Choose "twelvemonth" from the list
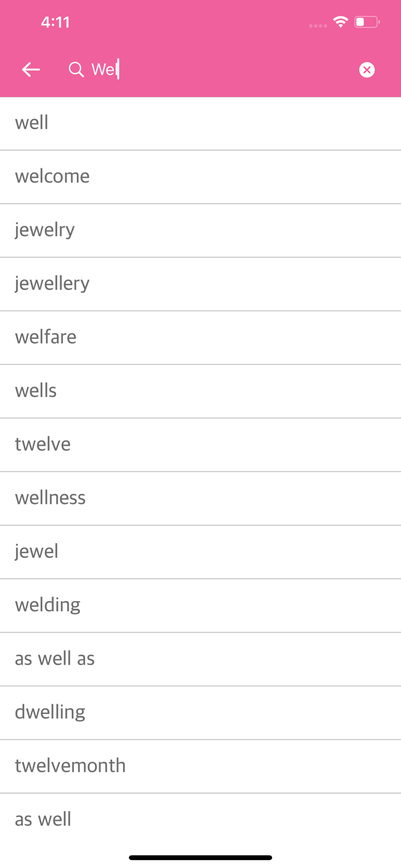This screenshot has height=868, width=401. tap(200, 766)
